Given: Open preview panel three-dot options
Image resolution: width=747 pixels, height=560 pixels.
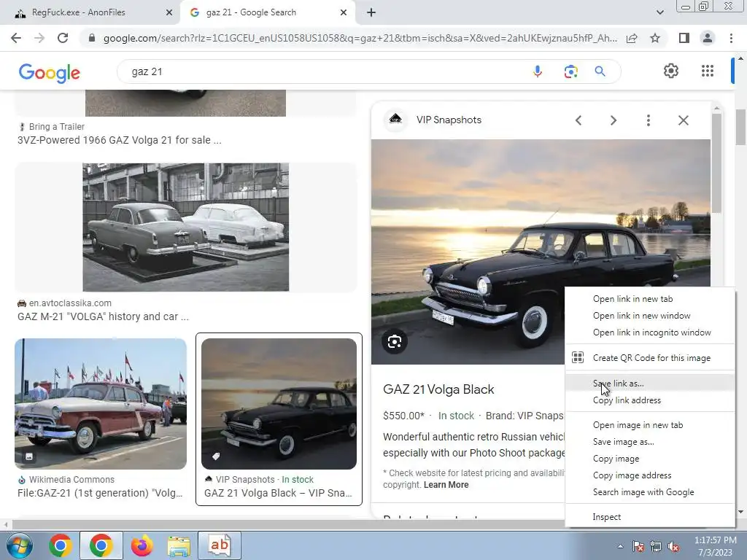Looking at the screenshot, I should click(x=649, y=120).
